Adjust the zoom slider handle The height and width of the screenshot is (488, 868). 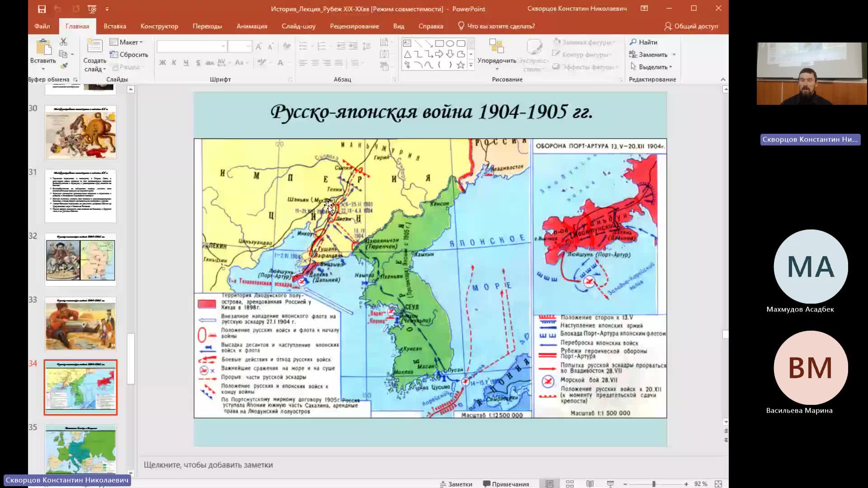(654, 484)
